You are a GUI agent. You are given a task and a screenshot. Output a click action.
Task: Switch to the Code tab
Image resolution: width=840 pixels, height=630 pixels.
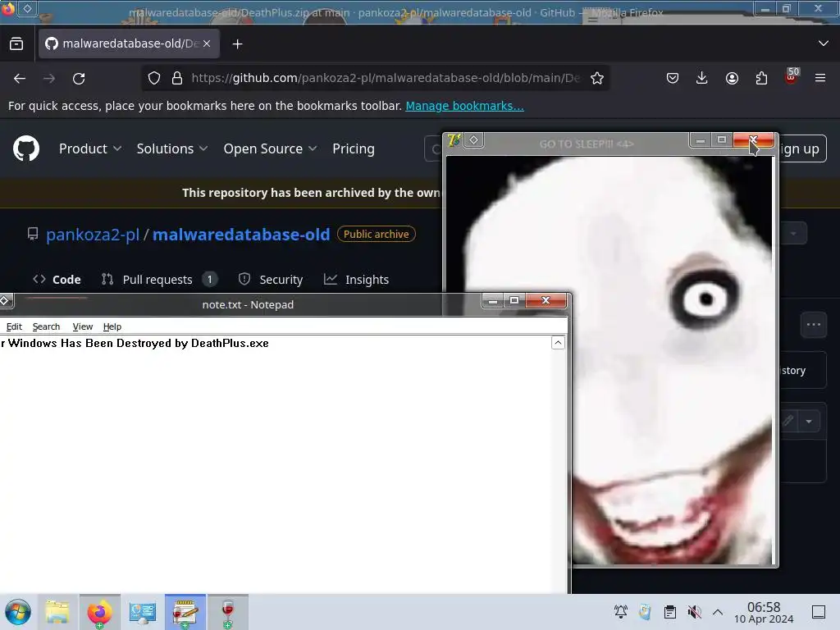coord(57,279)
